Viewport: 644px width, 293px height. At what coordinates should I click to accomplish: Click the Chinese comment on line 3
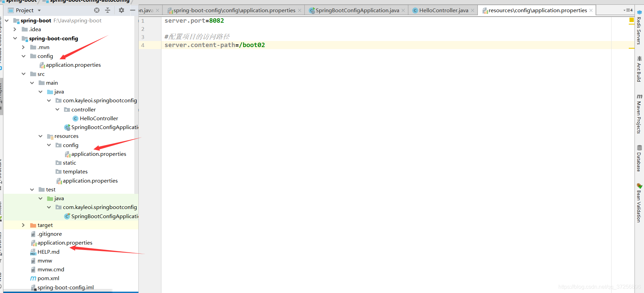tap(197, 37)
